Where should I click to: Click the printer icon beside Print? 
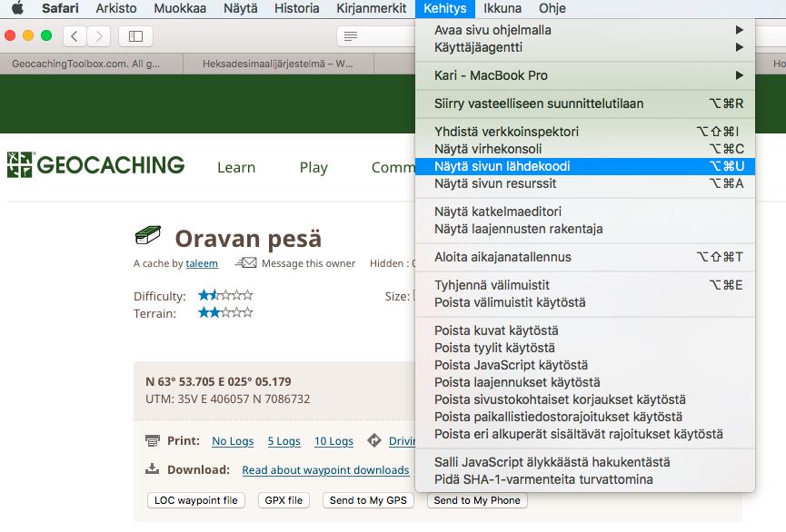point(153,440)
